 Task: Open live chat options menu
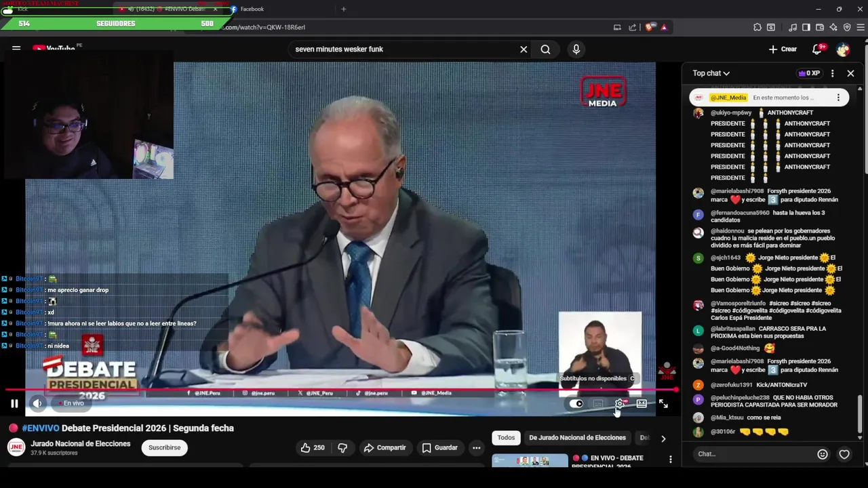[833, 73]
